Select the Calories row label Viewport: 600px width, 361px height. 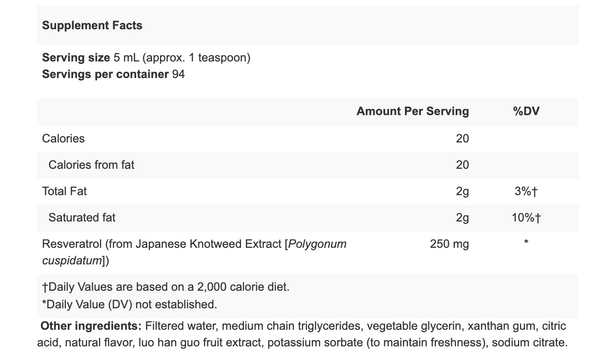(63, 138)
